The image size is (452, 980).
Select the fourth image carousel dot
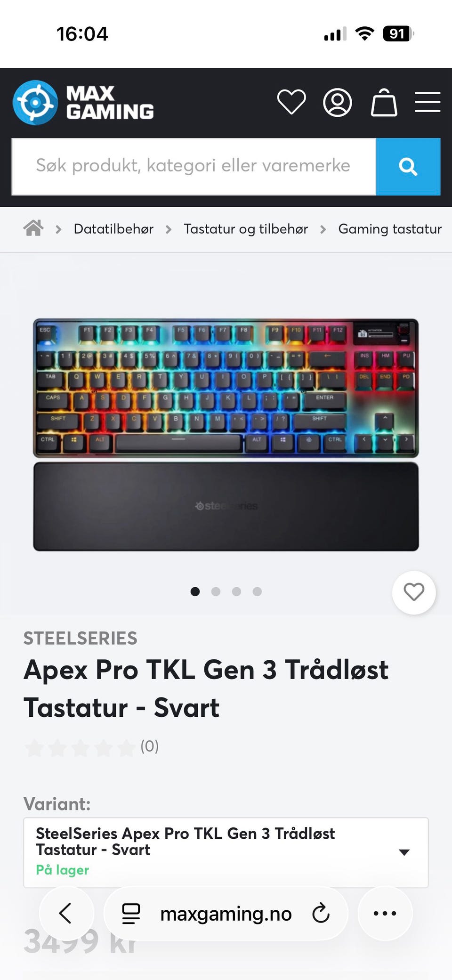(x=257, y=591)
